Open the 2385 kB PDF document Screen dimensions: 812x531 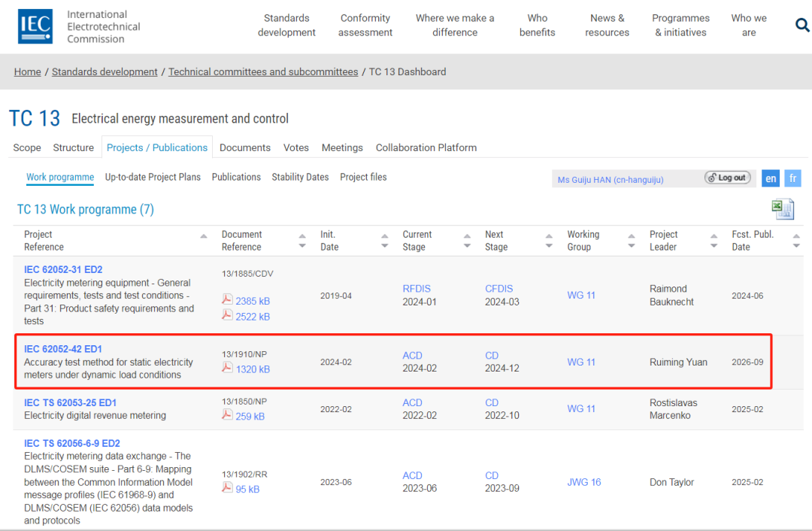coord(252,301)
